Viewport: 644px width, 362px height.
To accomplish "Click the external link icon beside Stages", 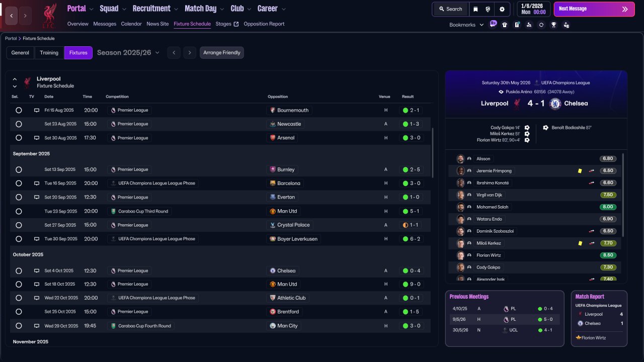I will pyautogui.click(x=236, y=24).
